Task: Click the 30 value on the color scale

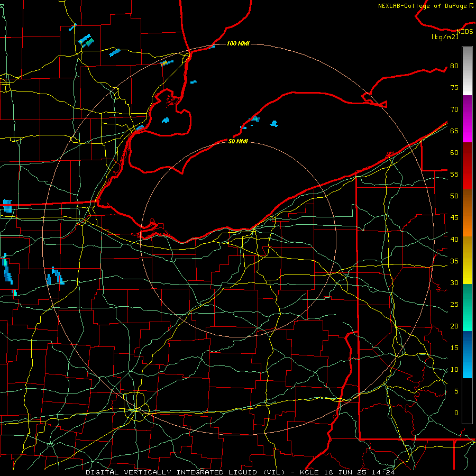Action: pyautogui.click(x=454, y=283)
